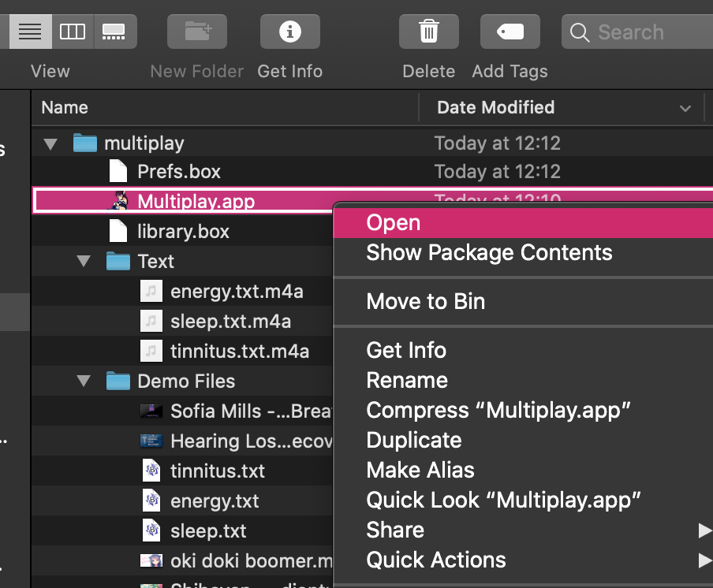Select the Hearing Los...ecov file name
The height and width of the screenshot is (588, 713).
pyautogui.click(x=252, y=441)
